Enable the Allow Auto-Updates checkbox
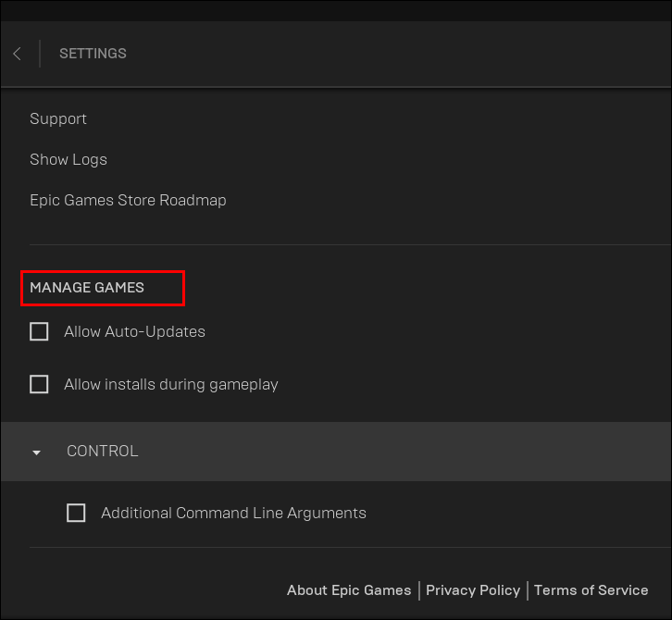672x620 pixels. tap(39, 331)
